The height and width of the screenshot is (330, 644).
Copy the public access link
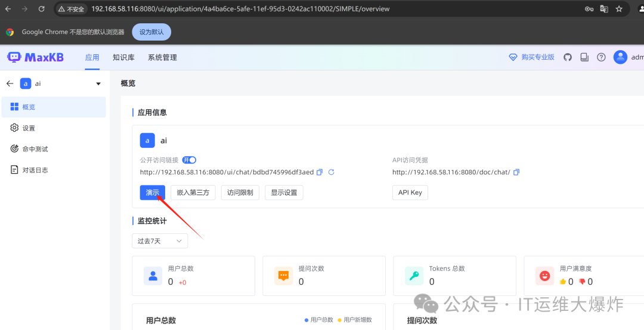(320, 172)
